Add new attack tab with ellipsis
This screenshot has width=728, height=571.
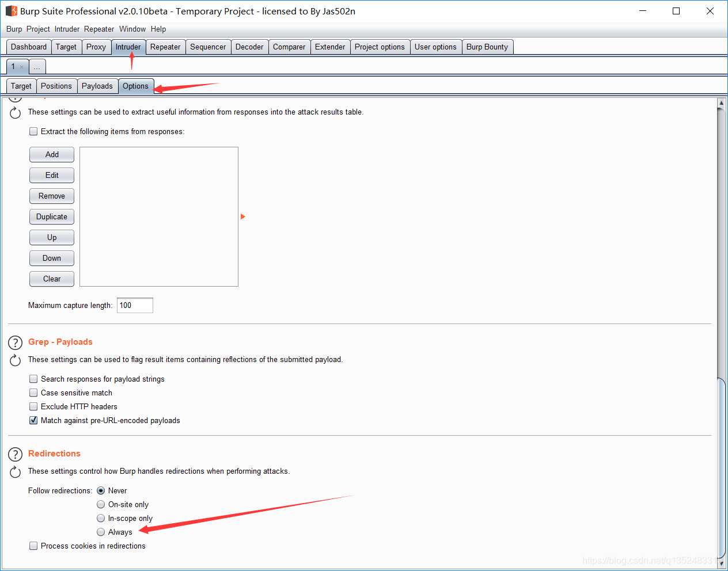[x=37, y=67]
